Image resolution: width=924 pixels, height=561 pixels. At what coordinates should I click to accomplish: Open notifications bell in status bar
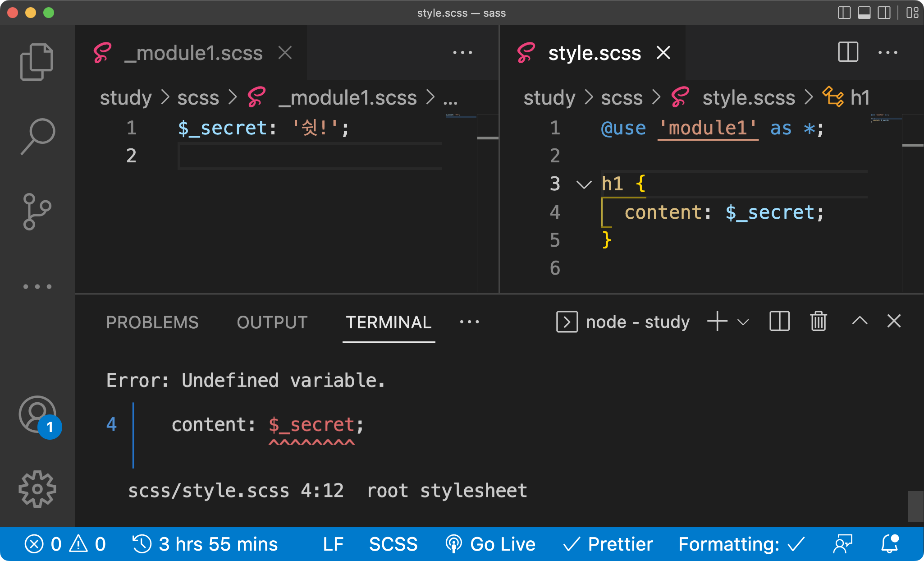tap(890, 544)
